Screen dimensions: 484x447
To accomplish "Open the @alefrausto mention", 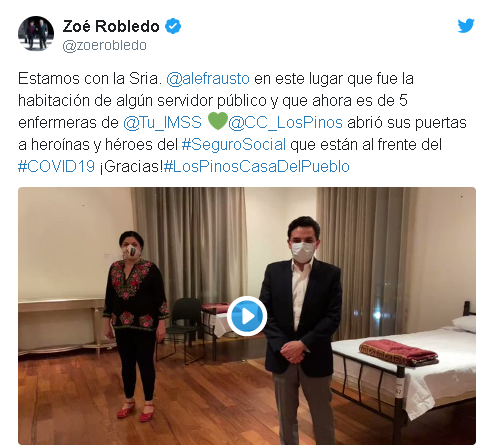I will coord(208,79).
